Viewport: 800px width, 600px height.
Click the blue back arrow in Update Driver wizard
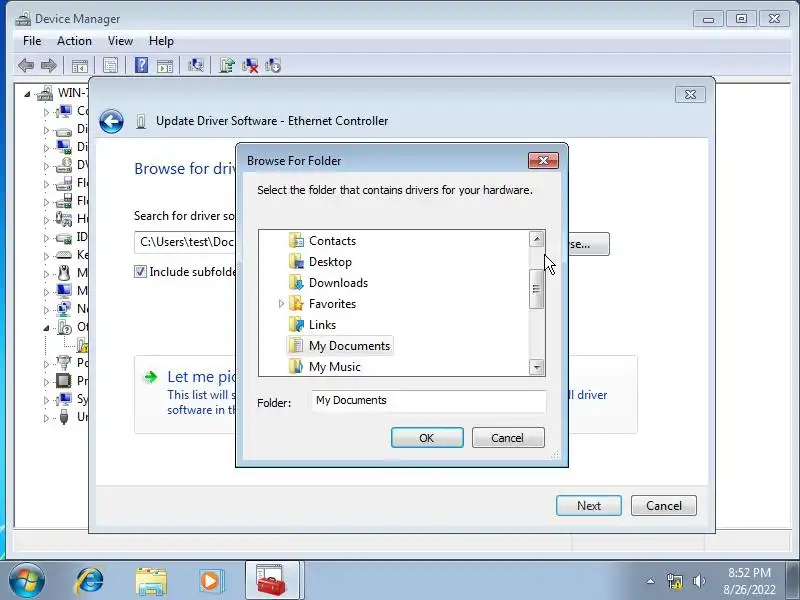coord(111,121)
